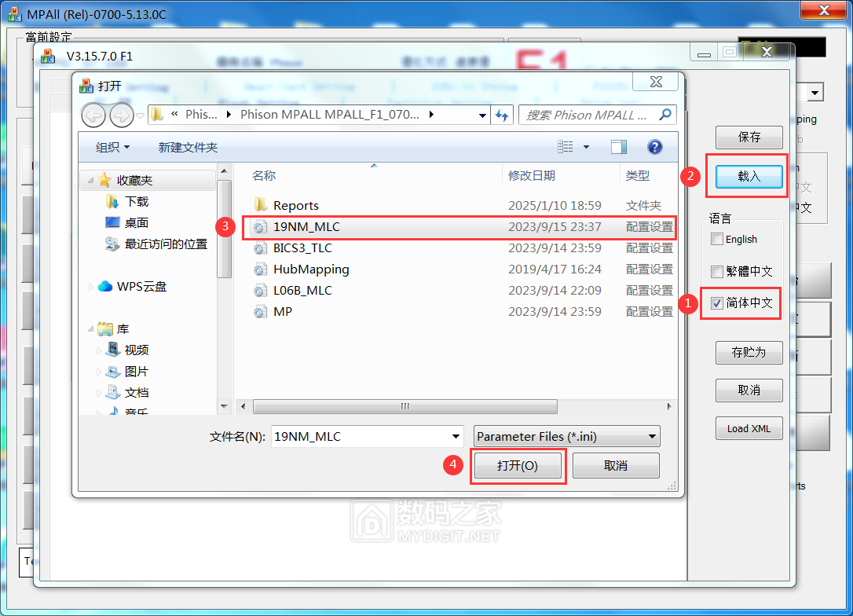The width and height of the screenshot is (853, 616).
Task: Enable the 繁體中文 language checkbox
Action: (x=717, y=271)
